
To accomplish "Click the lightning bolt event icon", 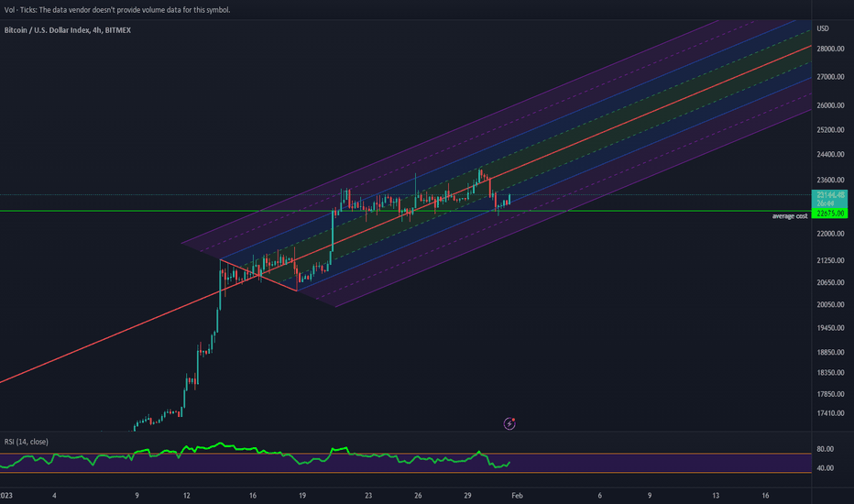I will [x=509, y=423].
